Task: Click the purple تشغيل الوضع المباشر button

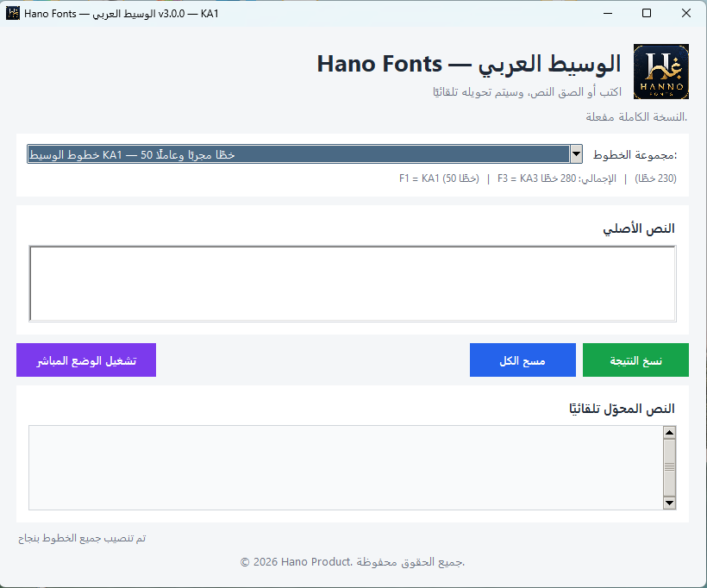Action: coord(86,360)
